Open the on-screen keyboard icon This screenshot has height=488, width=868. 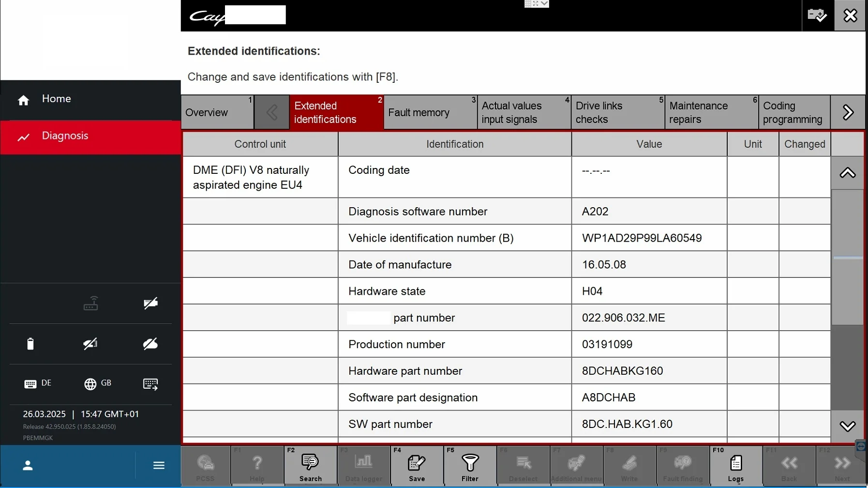(x=150, y=384)
